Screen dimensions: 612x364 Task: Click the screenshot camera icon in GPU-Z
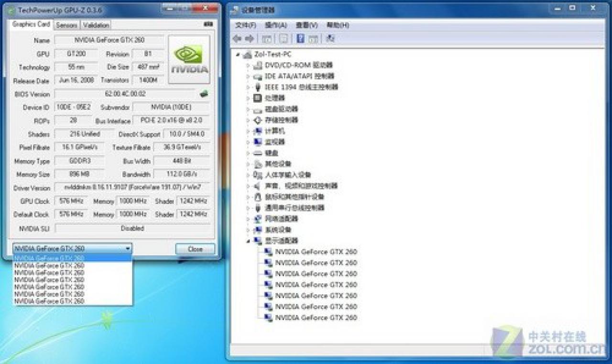pyautogui.click(x=208, y=24)
